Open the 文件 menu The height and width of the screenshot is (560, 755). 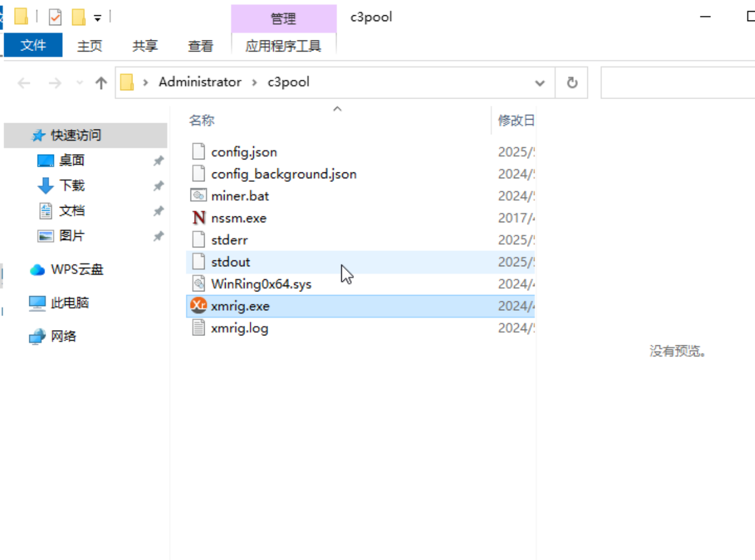pyautogui.click(x=33, y=46)
